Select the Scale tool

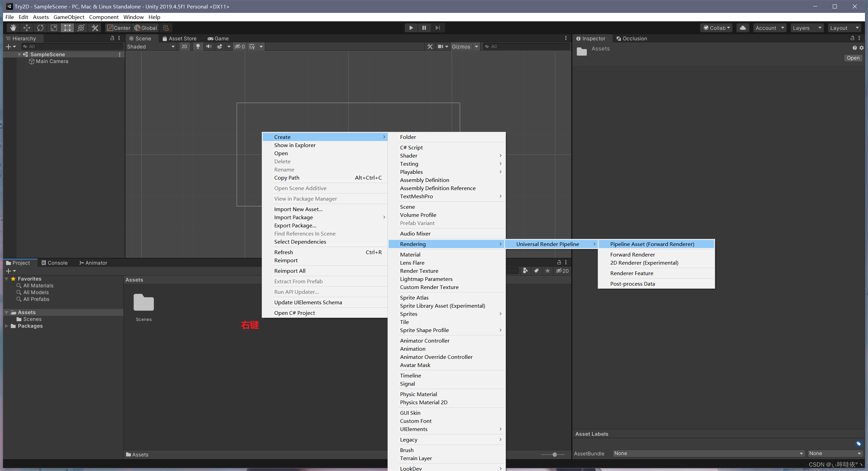pyautogui.click(x=54, y=28)
